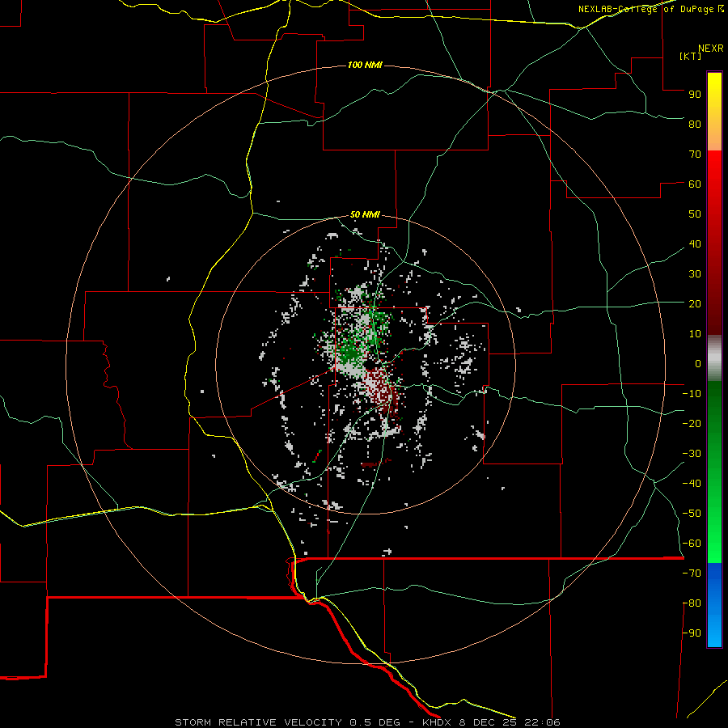The height and width of the screenshot is (728, 728).
Task: Click the blue segment of the velocity color bar
Action: point(714,605)
